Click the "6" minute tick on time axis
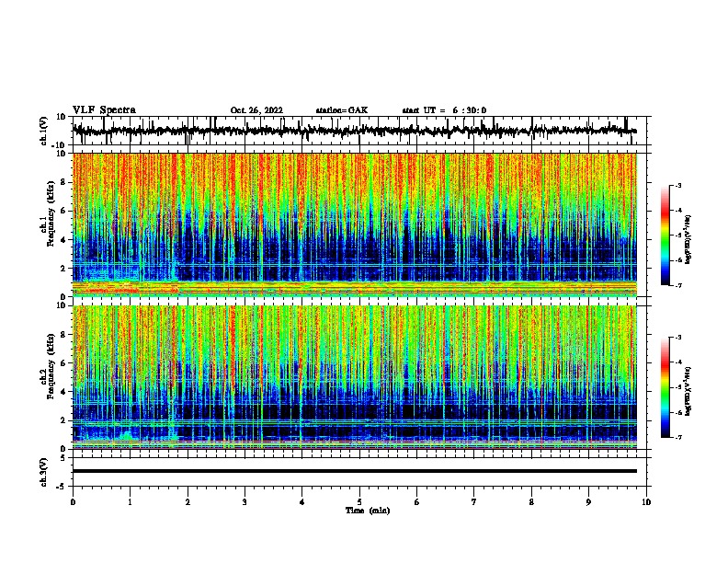 (x=417, y=502)
